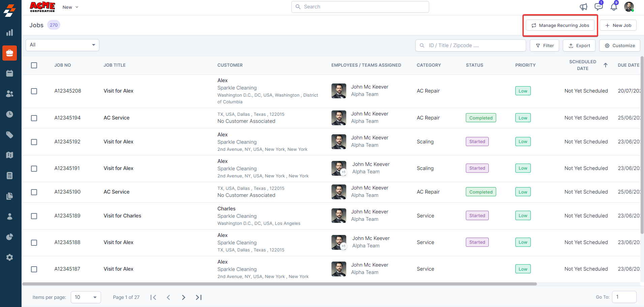The image size is (644, 307).
Task: Open the clock timesheet sidebar icon
Action: tap(10, 114)
